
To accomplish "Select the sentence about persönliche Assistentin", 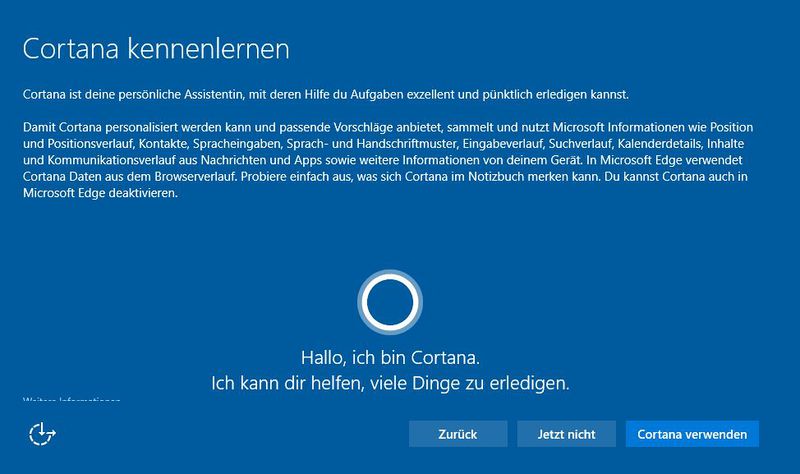I will (326, 94).
